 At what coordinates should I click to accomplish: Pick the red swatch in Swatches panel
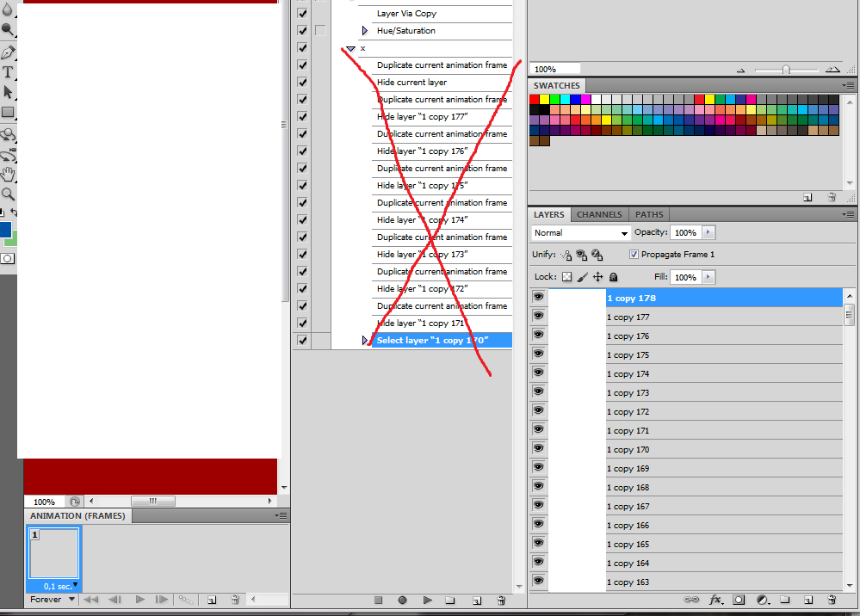[535, 99]
